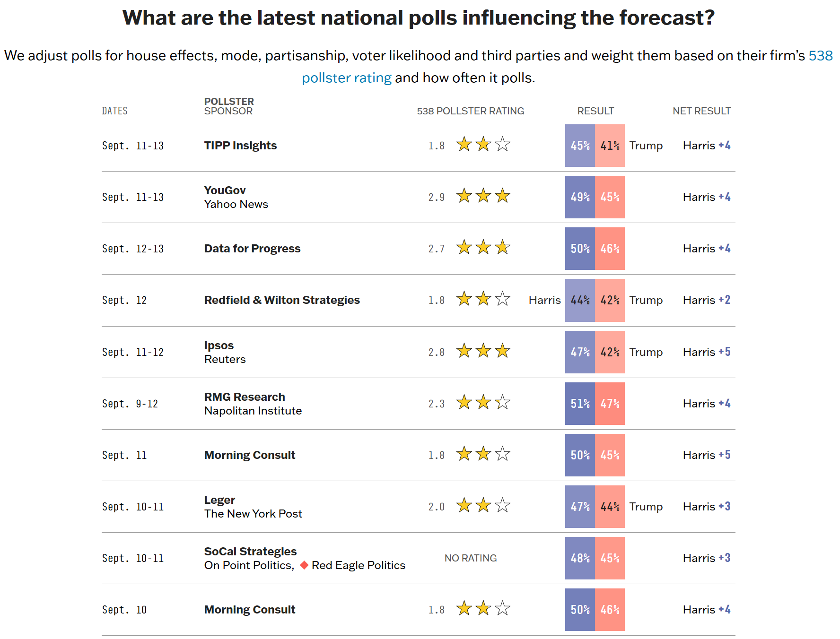Click the hollow star in the Sept. 10 Morning Consult row
Viewport: 840px width, 639px height.
click(x=502, y=609)
